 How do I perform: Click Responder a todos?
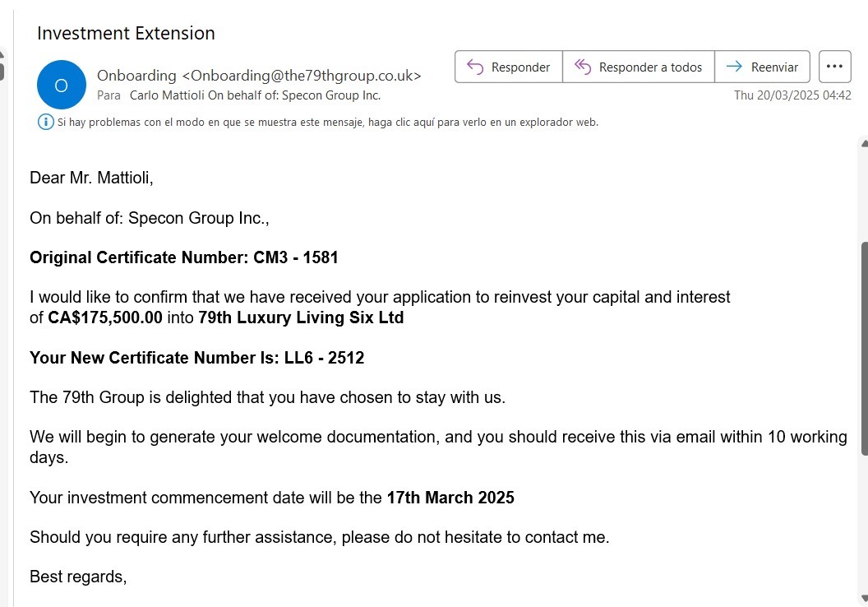click(639, 67)
